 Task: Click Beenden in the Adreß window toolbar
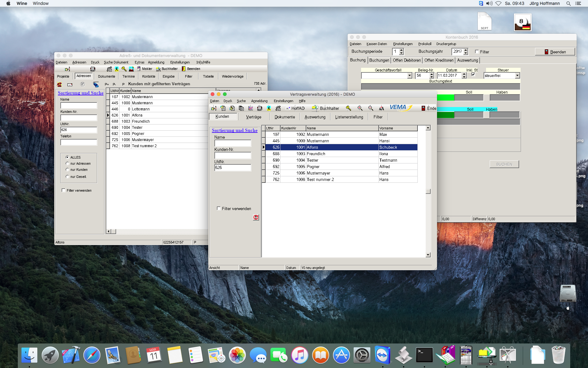coord(191,69)
